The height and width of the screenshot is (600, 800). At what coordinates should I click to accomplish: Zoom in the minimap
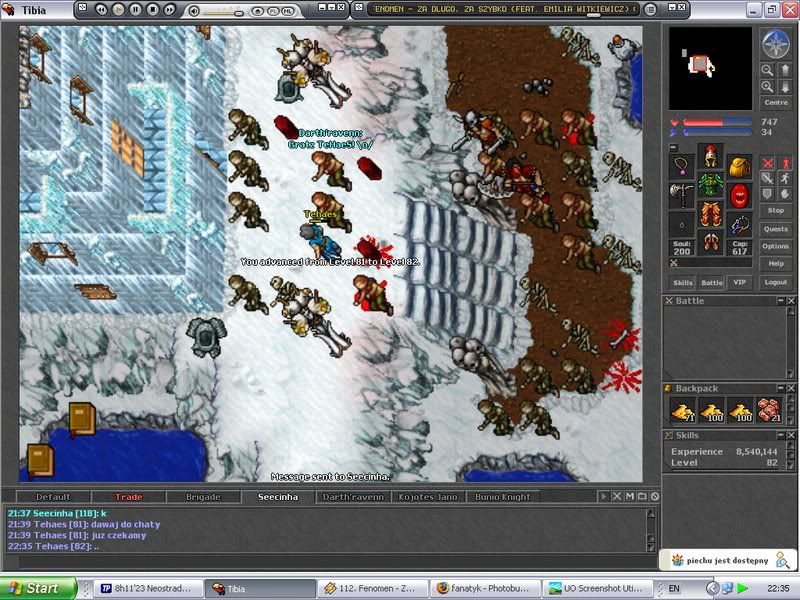pyautogui.click(x=767, y=87)
